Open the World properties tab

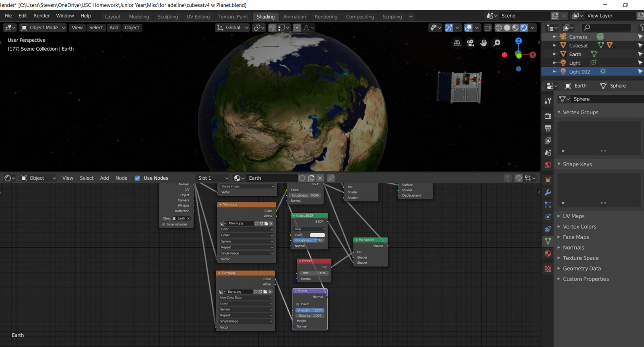coord(548,165)
